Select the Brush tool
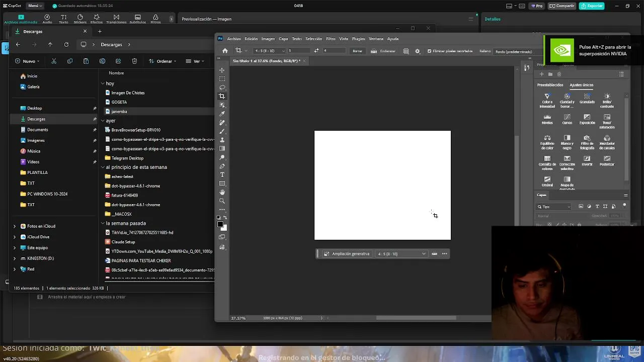644x362 pixels. [222, 131]
